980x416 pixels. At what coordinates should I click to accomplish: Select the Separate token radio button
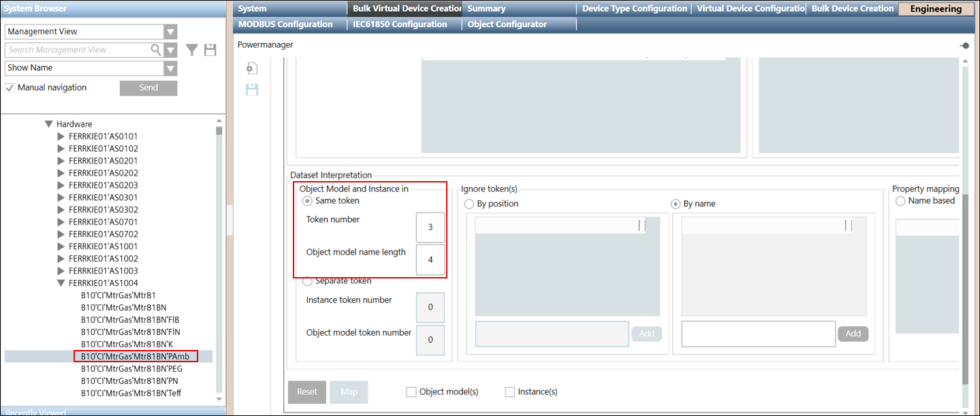308,281
